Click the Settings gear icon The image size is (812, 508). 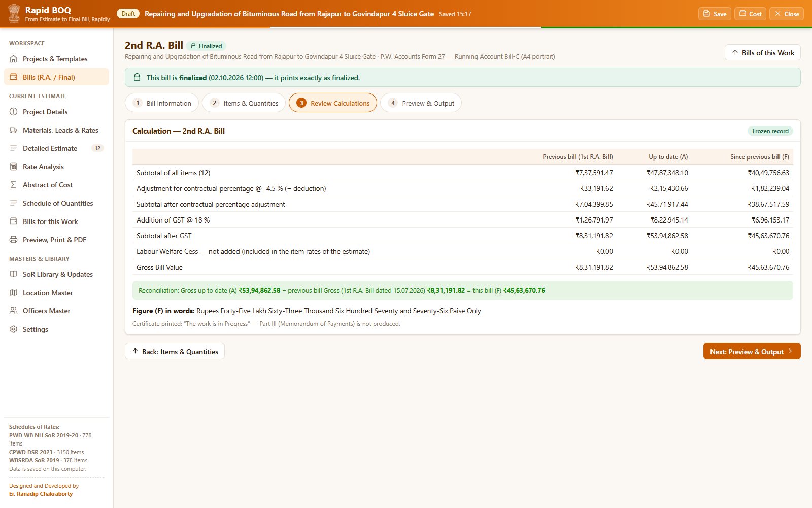14,329
